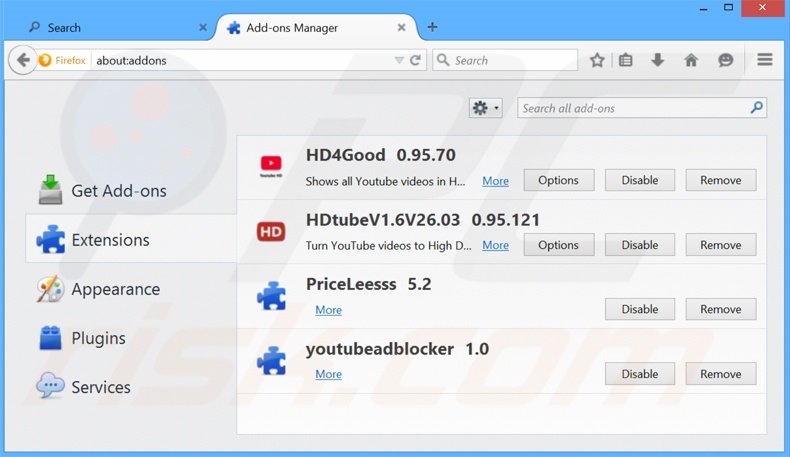This screenshot has height=457, width=790.
Task: Bookmark this page with the star icon
Action: (x=597, y=60)
